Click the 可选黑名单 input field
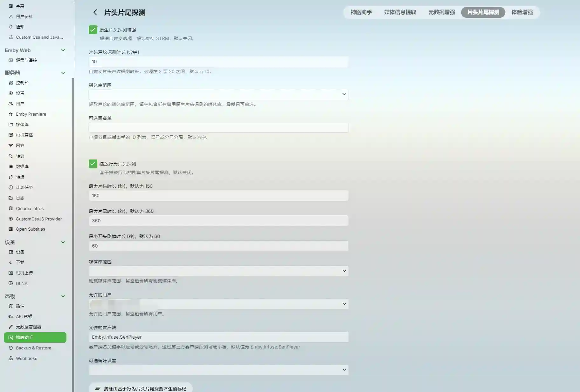Viewport: 580px width, 392px height. pyautogui.click(x=218, y=128)
